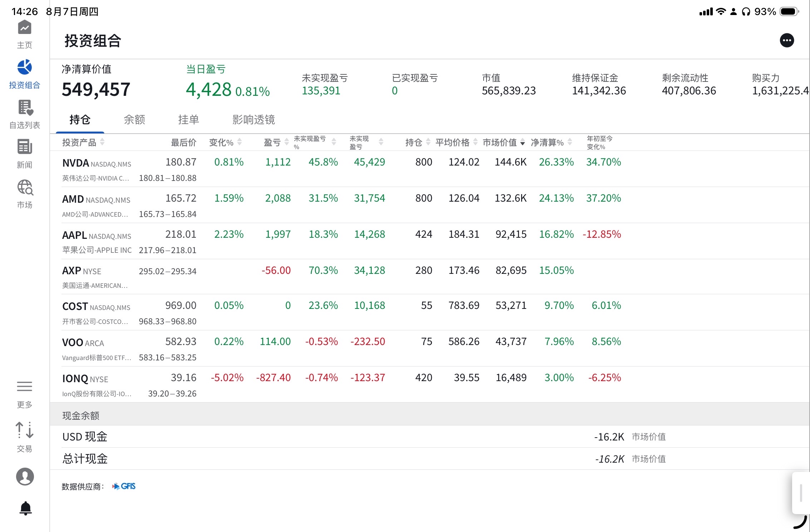The image size is (810, 532).
Task: Switch to the 影响透镜 impact lens tab
Action: point(254,119)
